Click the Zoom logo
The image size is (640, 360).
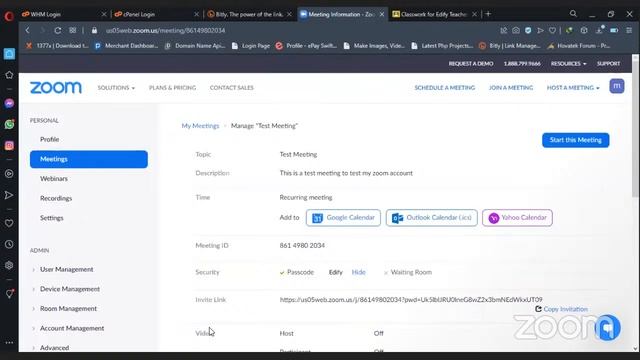(x=56, y=87)
